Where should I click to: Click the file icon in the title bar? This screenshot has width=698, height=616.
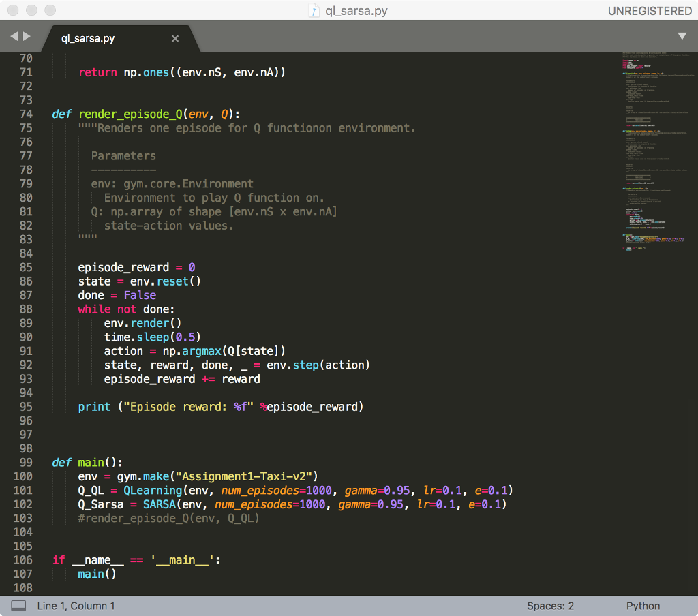click(314, 11)
